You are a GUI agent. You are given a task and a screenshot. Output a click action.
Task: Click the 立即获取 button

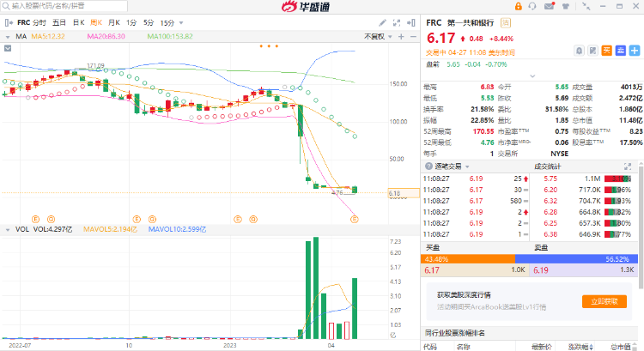pyautogui.click(x=605, y=301)
